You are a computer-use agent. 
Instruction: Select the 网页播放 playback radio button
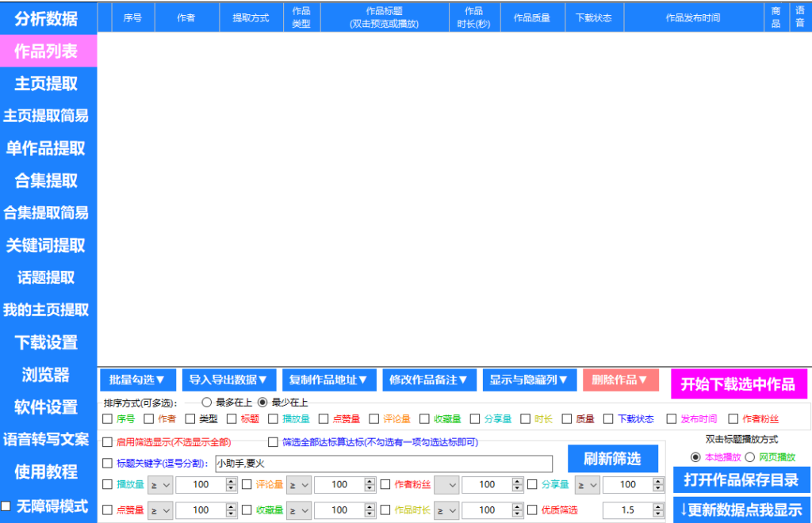click(749, 456)
